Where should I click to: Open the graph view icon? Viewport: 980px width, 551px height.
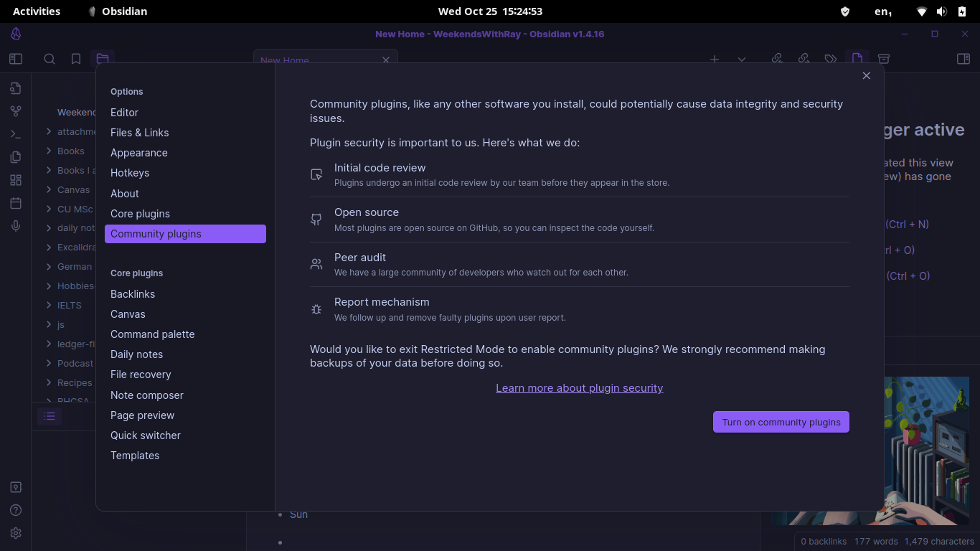(16, 110)
